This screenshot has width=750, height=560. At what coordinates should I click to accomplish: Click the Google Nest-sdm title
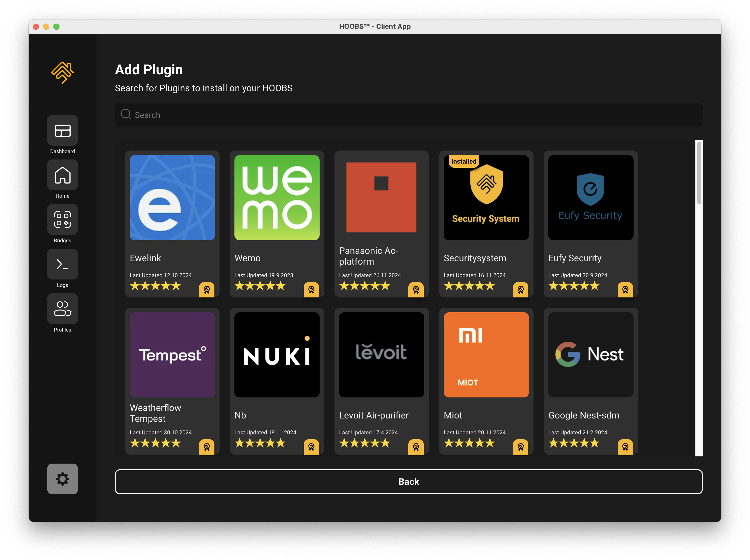584,416
